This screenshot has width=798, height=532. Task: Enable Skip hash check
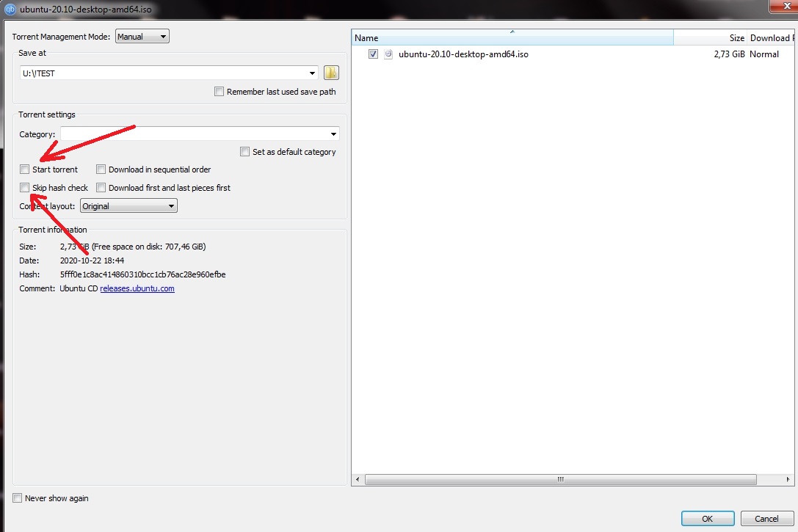[x=24, y=188]
